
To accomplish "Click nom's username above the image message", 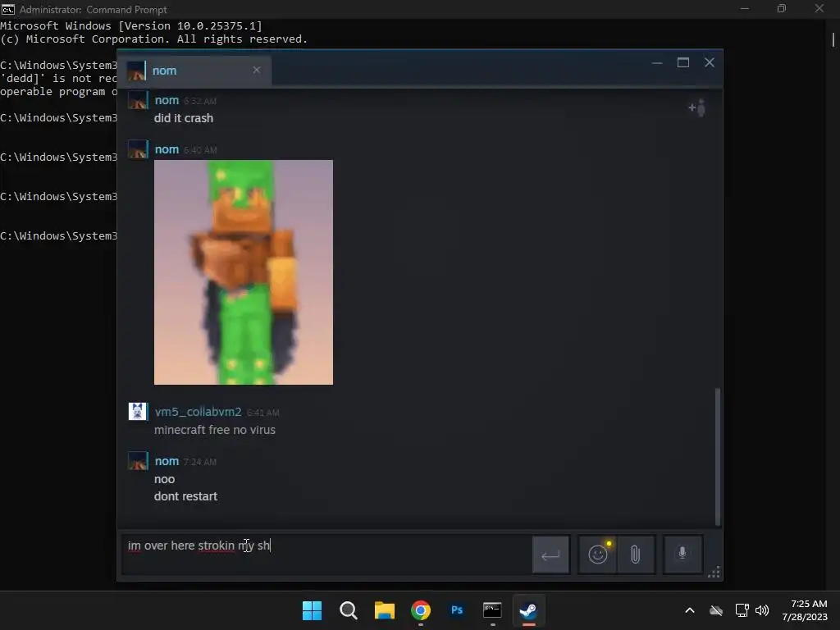I will tap(167, 149).
